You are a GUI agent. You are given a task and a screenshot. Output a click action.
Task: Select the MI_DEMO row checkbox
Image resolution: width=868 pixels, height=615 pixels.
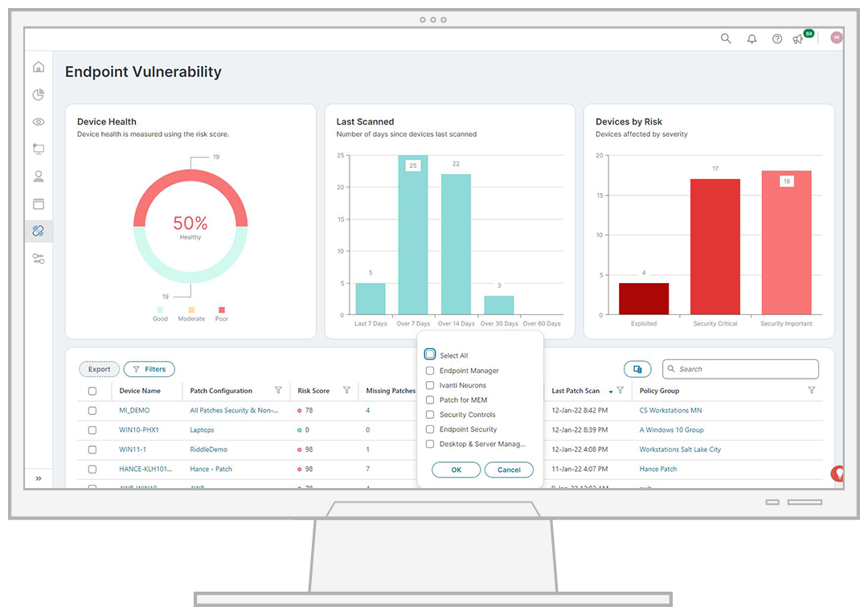click(x=92, y=411)
